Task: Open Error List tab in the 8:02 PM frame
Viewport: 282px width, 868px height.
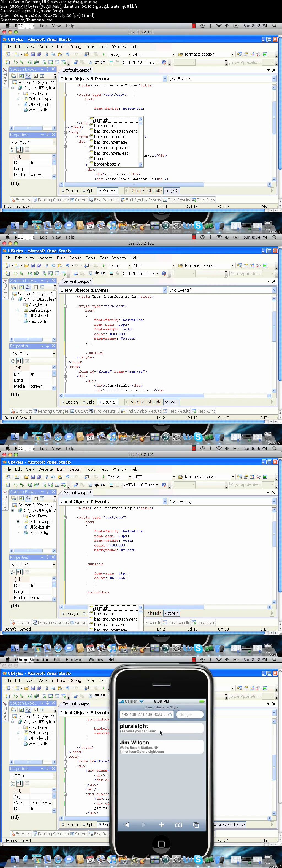Action: [21, 200]
